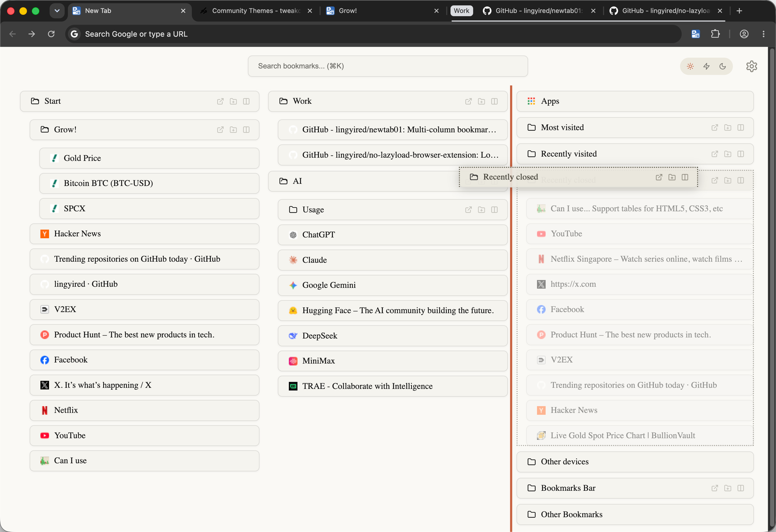Click the column layout icon on Start folder
The image size is (776, 532).
(247, 101)
